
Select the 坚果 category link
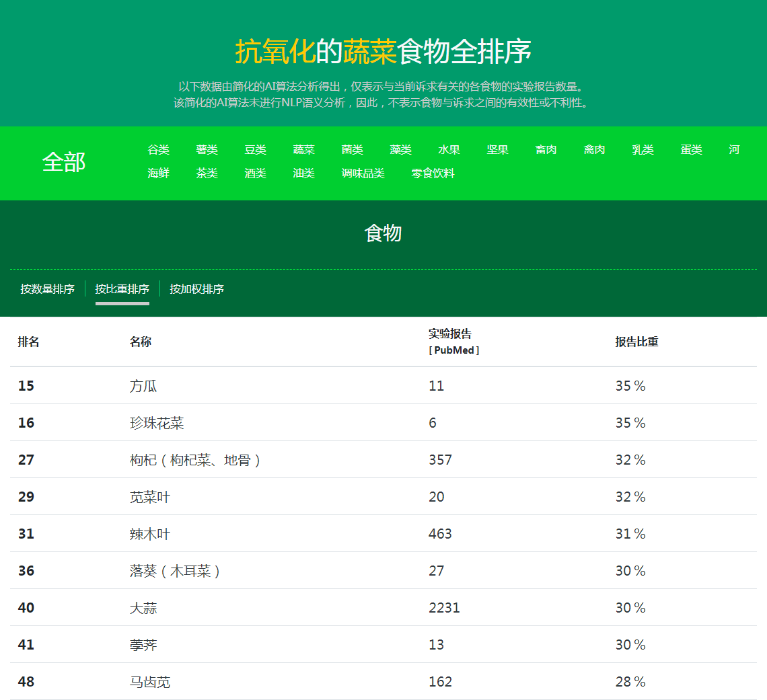point(497,150)
